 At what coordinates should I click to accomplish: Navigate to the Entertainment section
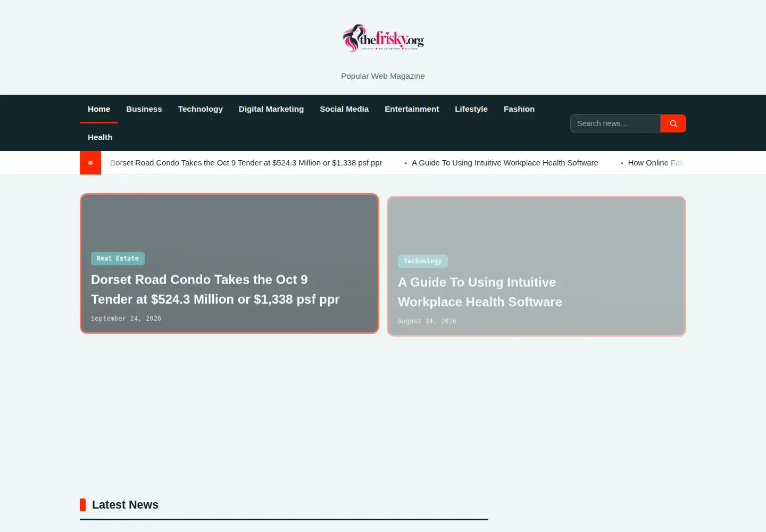pos(412,109)
